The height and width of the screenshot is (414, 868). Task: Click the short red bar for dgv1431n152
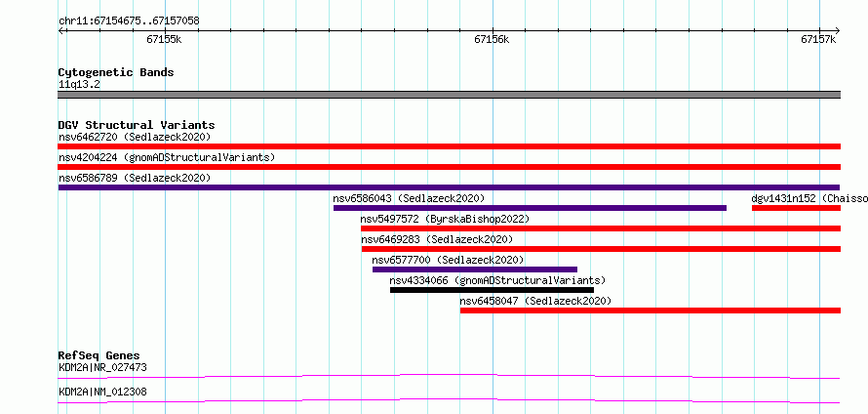pyautogui.click(x=796, y=208)
